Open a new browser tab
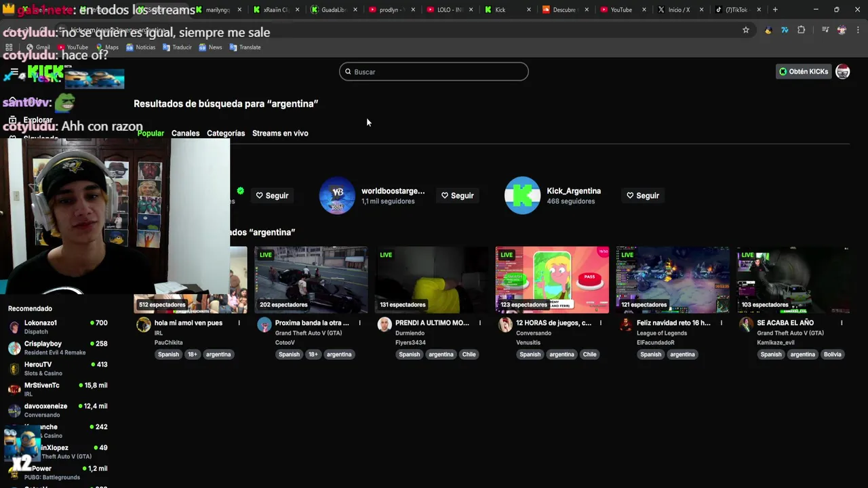 click(x=775, y=9)
